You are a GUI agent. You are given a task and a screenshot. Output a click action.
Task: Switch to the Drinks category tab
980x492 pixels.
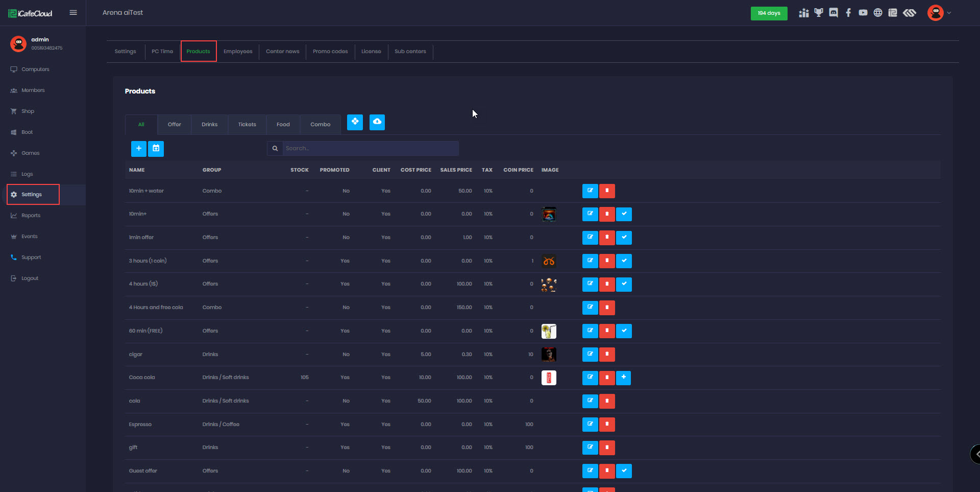coord(209,125)
